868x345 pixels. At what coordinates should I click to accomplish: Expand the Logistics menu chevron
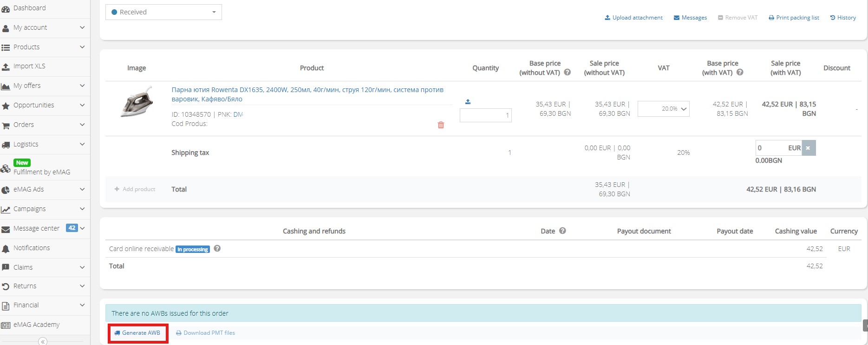click(x=82, y=144)
